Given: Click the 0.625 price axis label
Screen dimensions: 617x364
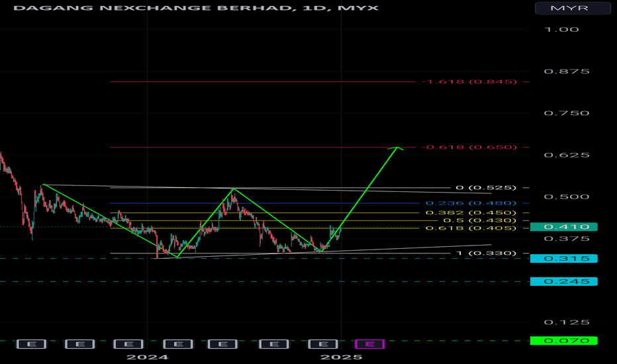Looking at the screenshot, I should (567, 155).
